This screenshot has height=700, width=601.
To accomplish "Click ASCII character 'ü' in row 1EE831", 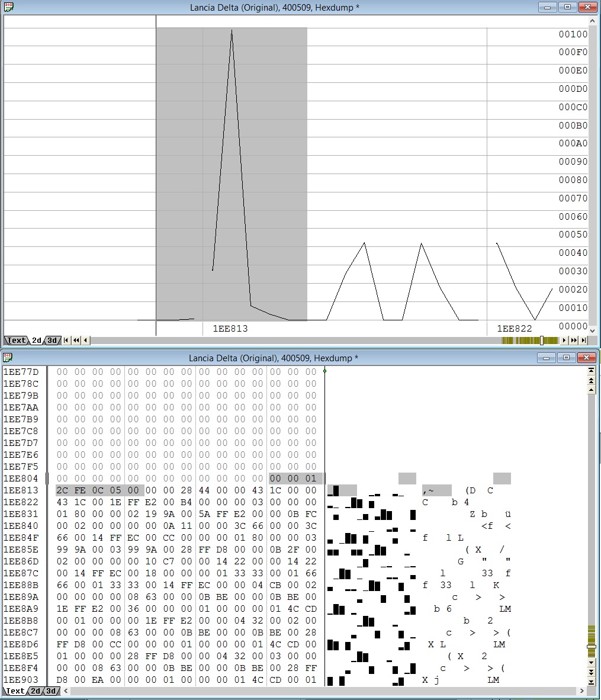I will click(507, 514).
